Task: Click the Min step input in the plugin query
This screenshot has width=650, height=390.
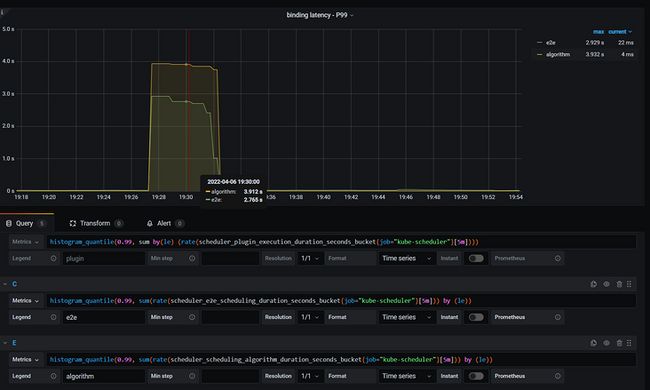Action: [230, 258]
